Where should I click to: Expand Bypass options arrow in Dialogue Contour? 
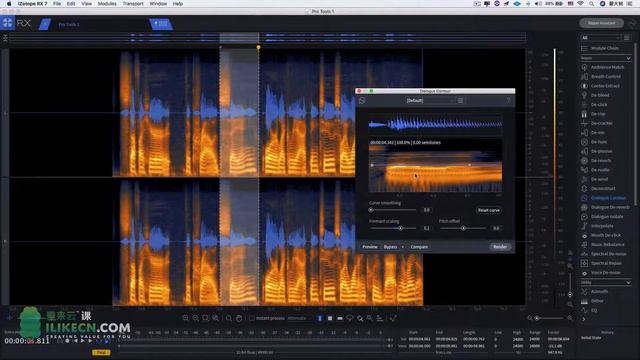tap(402, 247)
